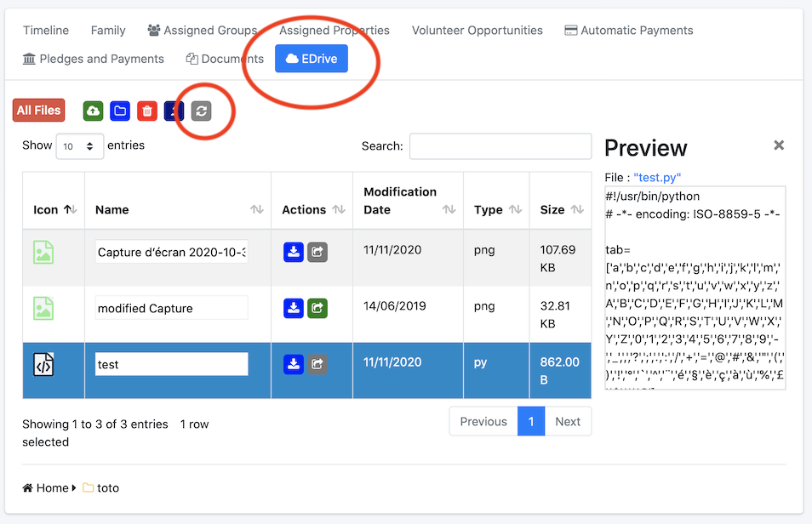The width and height of the screenshot is (812, 524).
Task: Open the All Files button
Action: click(39, 111)
